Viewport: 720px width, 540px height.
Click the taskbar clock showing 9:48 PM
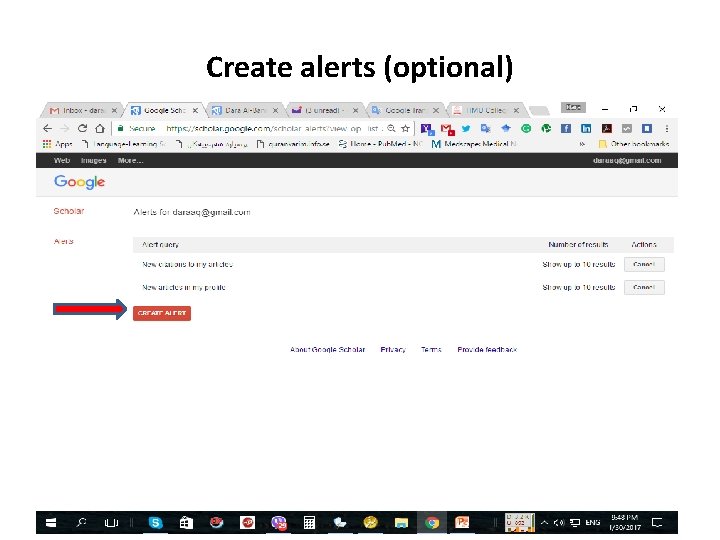coord(624,523)
